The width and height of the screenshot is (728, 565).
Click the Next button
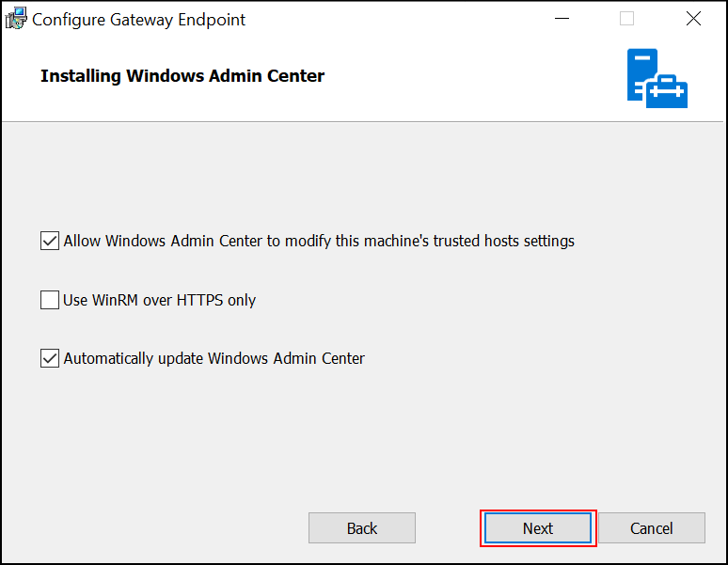coord(538,528)
